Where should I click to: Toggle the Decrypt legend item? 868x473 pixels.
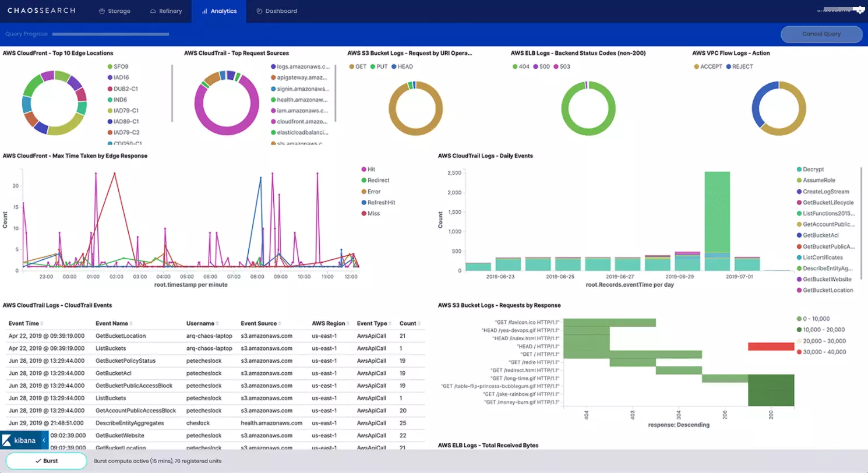pyautogui.click(x=810, y=169)
